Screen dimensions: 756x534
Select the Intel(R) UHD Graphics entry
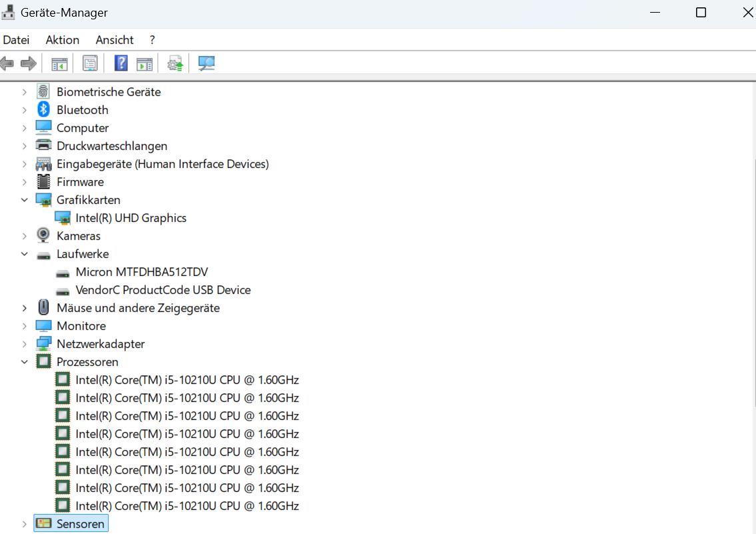tap(131, 218)
